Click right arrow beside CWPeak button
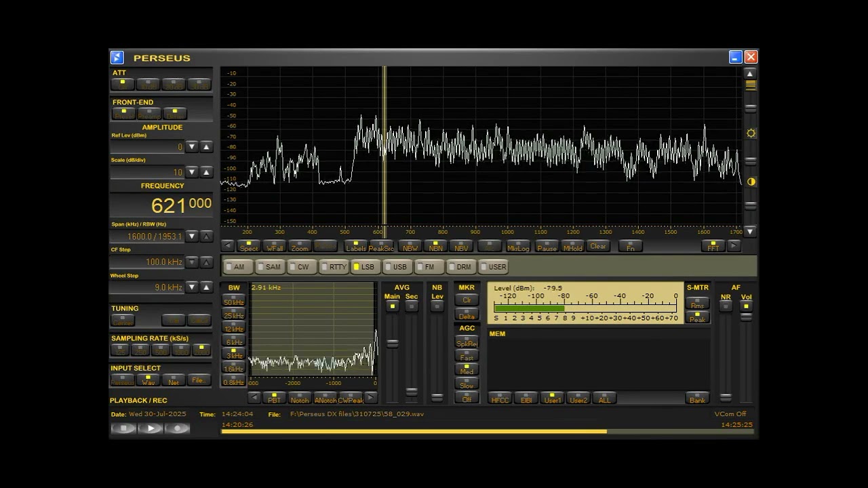868x488 pixels. [x=371, y=398]
